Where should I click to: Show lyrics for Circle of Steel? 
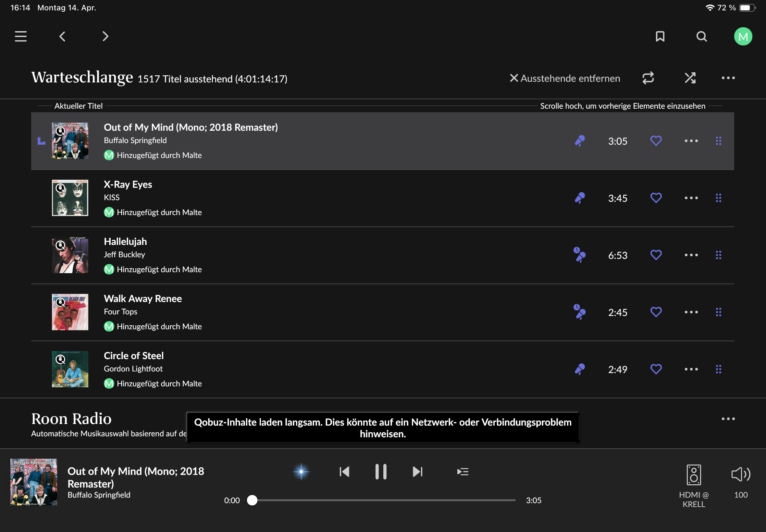tap(580, 369)
